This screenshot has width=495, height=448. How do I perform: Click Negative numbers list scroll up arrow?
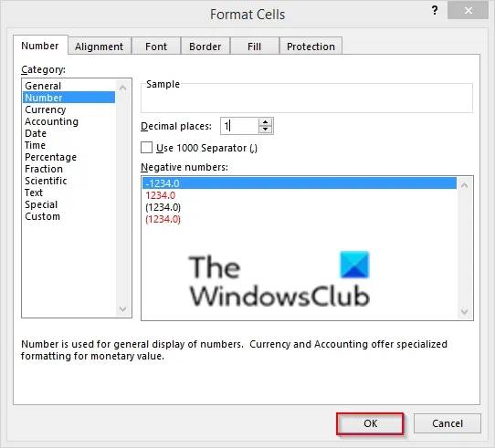(x=464, y=185)
